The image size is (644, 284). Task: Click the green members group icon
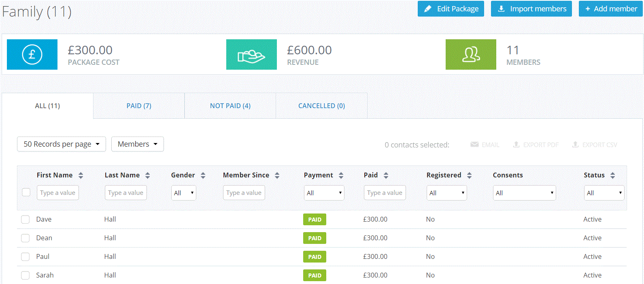471,55
